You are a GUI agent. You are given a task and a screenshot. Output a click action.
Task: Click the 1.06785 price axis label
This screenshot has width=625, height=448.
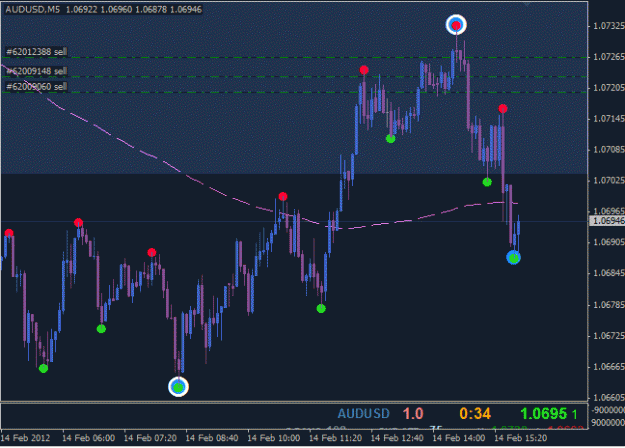609,305
